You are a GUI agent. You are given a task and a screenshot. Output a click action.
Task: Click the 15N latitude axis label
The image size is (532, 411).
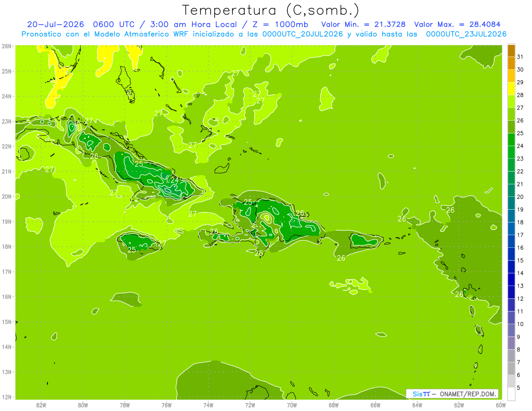[7, 322]
